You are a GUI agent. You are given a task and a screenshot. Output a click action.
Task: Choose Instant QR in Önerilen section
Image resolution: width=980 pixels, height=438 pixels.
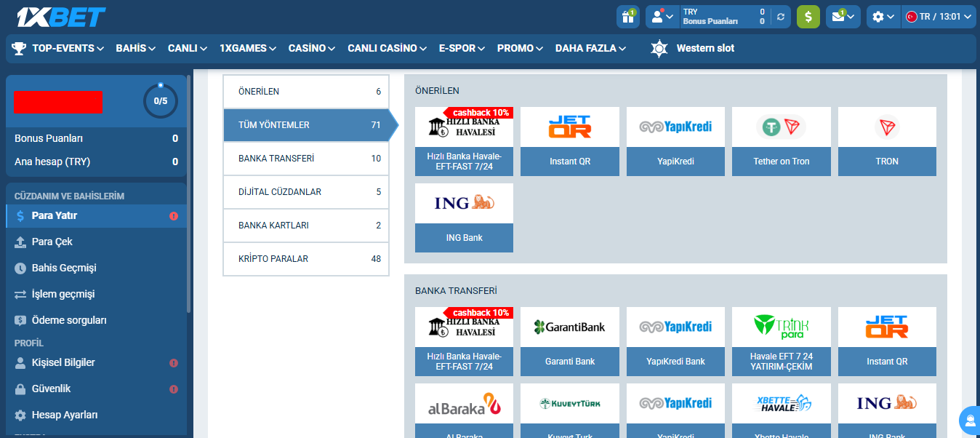pyautogui.click(x=570, y=141)
